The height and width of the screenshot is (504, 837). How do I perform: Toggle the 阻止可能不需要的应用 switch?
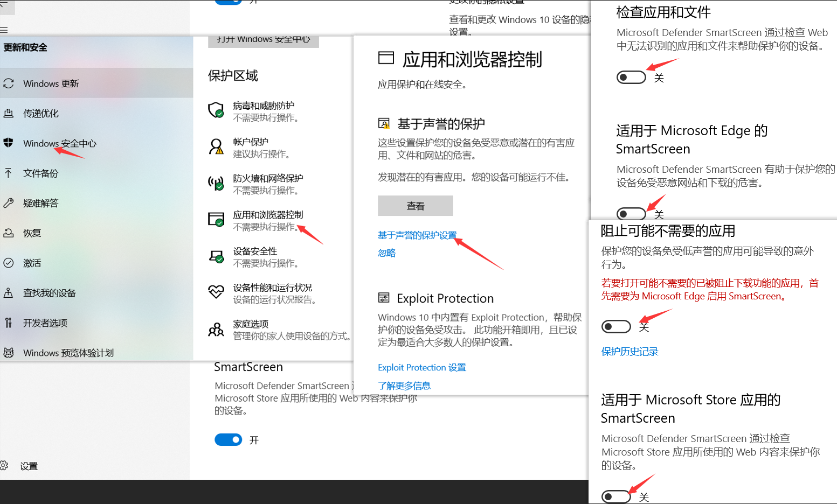(615, 326)
